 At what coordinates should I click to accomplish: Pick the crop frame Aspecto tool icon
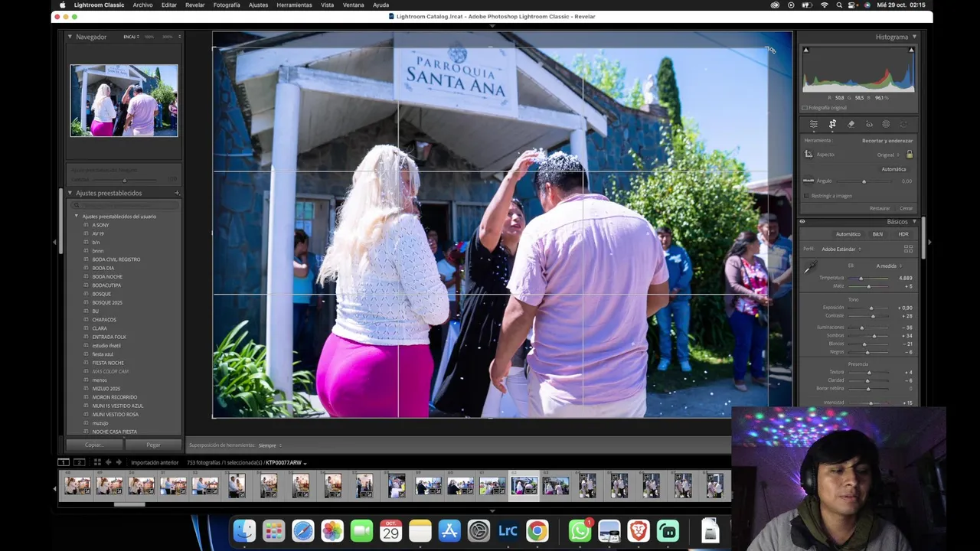808,155
